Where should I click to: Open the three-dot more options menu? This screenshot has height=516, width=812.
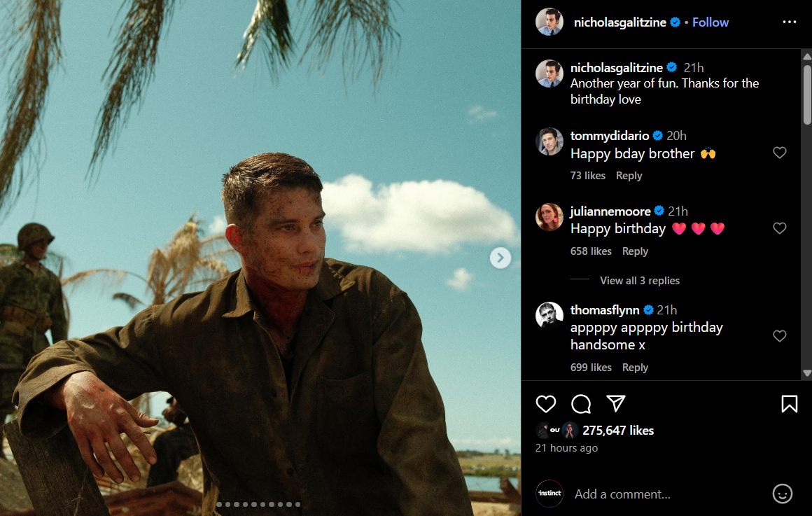point(790,22)
